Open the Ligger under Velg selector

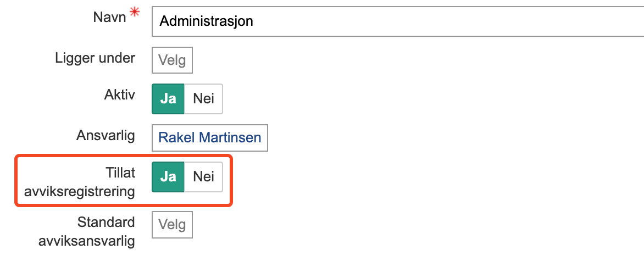point(172,60)
